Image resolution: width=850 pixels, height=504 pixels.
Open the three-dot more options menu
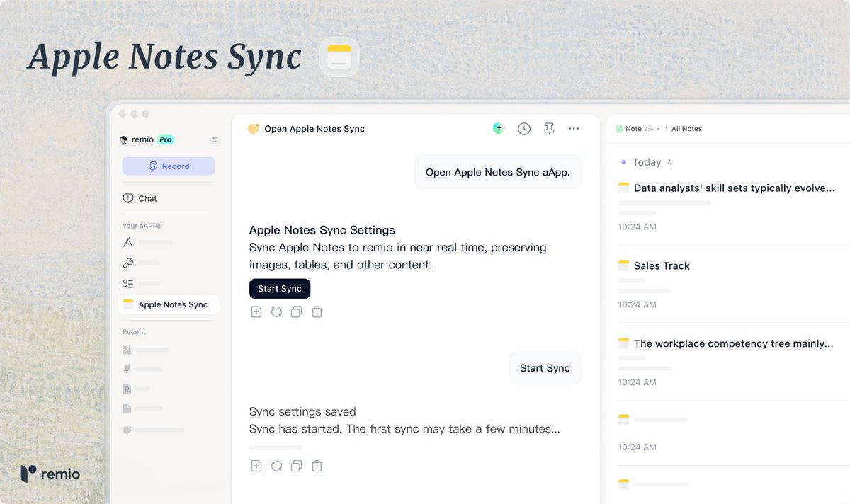pyautogui.click(x=574, y=129)
